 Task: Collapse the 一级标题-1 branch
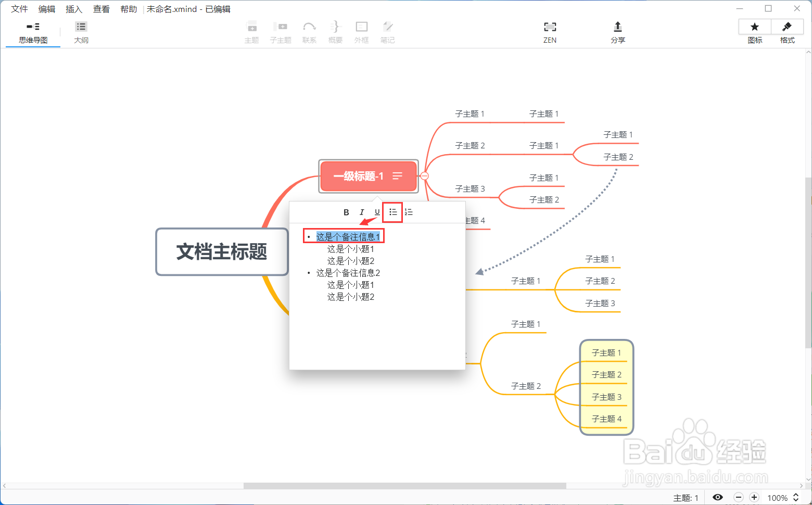(x=425, y=176)
